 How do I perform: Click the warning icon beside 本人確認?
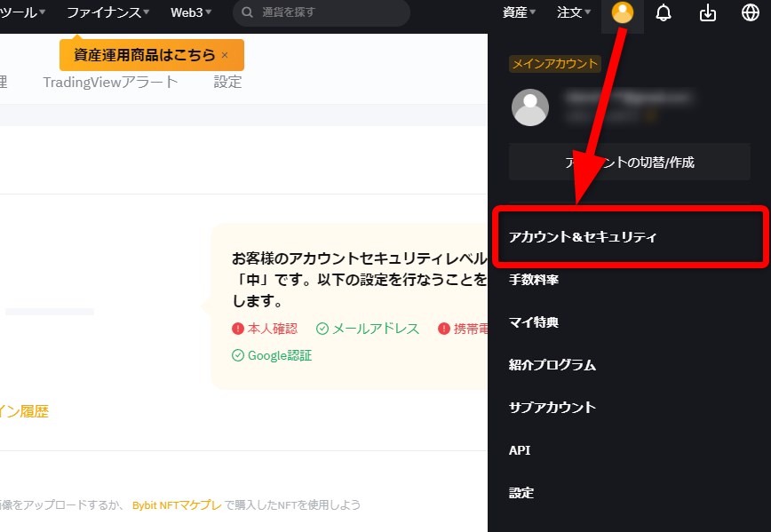pos(238,328)
